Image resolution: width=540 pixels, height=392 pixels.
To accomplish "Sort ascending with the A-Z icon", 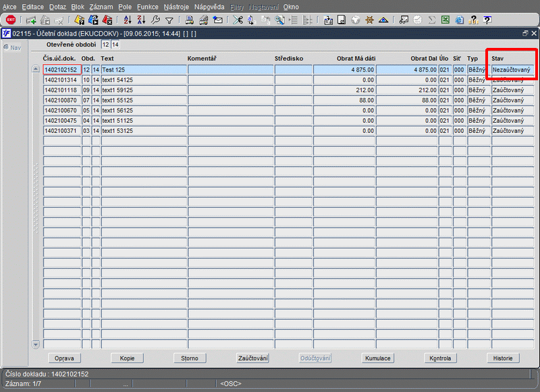I will pyautogui.click(x=128, y=20).
